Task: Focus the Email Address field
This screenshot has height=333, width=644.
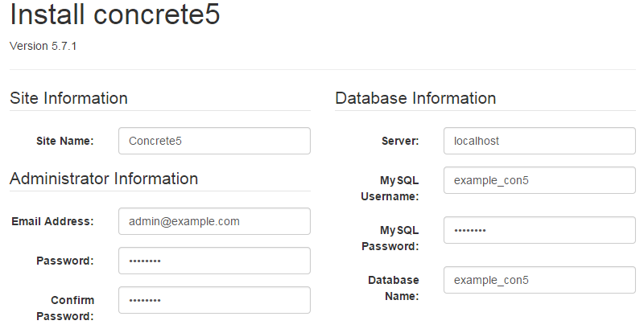Action: tap(214, 221)
